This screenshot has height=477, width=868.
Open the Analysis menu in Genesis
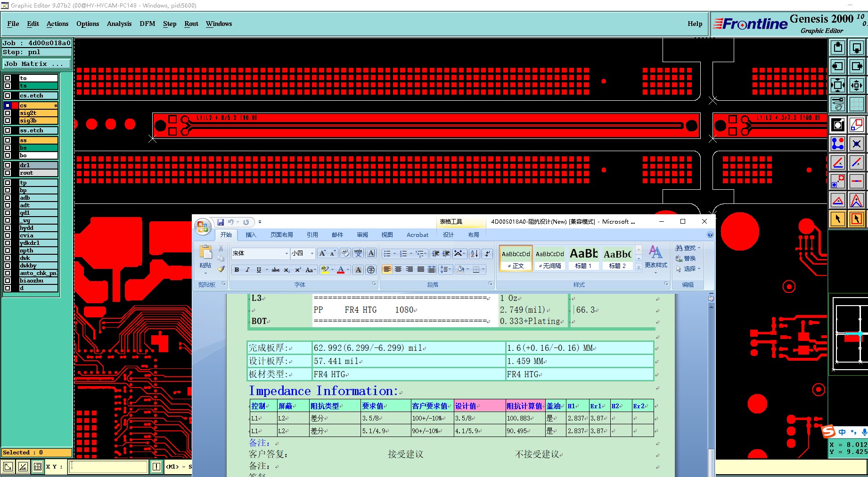(119, 24)
